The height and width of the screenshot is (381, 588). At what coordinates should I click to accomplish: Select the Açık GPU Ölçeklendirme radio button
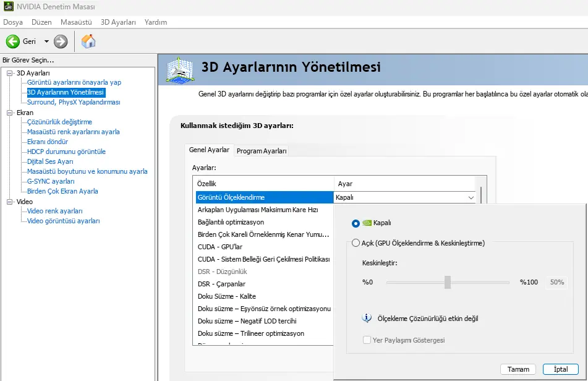pyautogui.click(x=356, y=243)
